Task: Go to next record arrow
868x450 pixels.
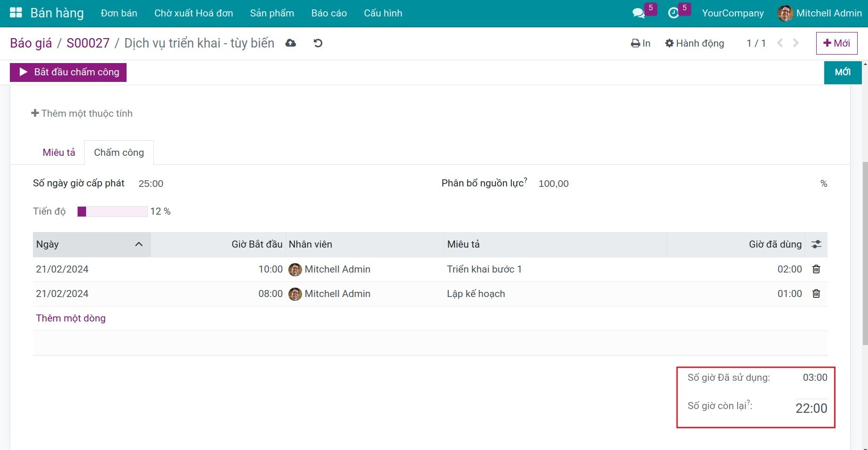Action: (x=796, y=43)
